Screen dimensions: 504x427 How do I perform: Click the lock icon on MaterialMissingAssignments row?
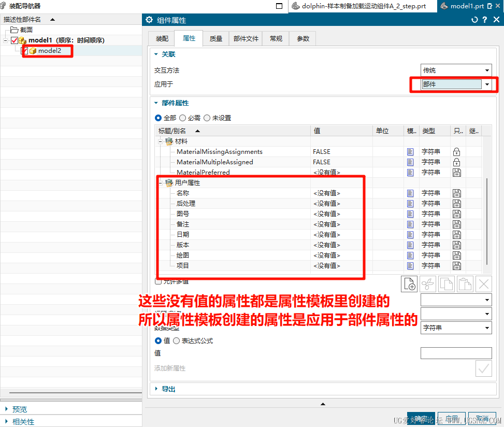(456, 152)
